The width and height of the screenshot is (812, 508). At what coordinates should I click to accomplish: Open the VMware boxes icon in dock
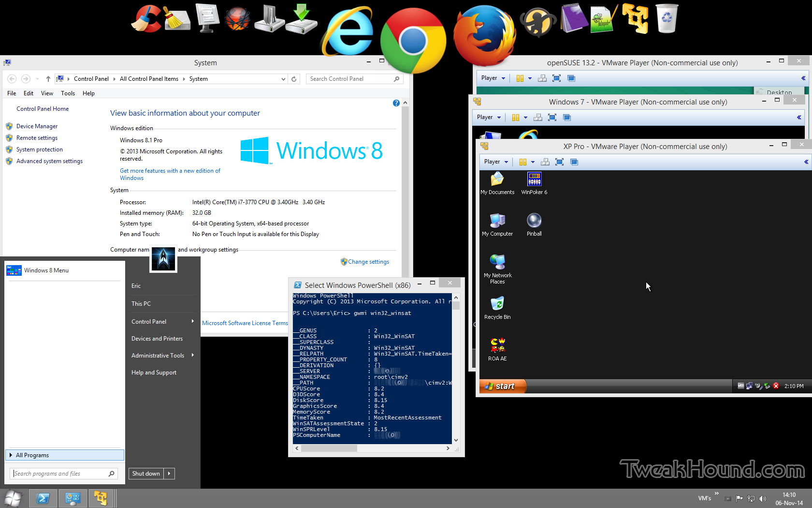pyautogui.click(x=635, y=18)
